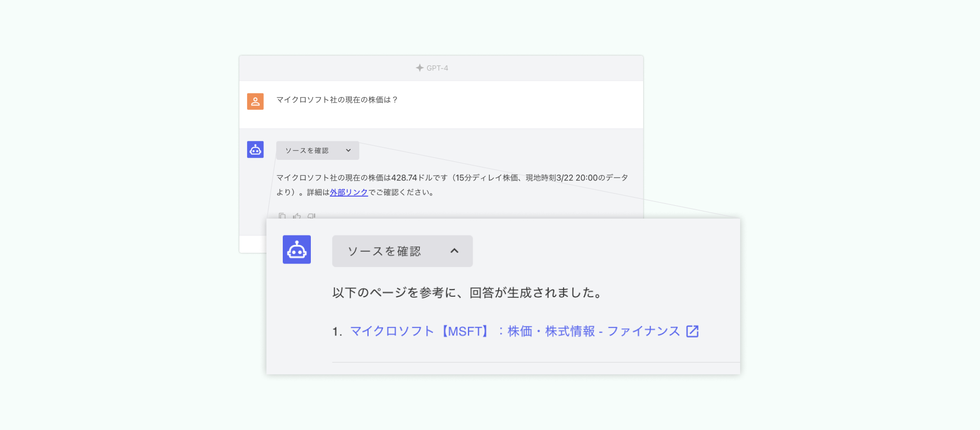
Task: Open the マイクロソフト【MSFT】株価 source link
Action: click(x=515, y=331)
